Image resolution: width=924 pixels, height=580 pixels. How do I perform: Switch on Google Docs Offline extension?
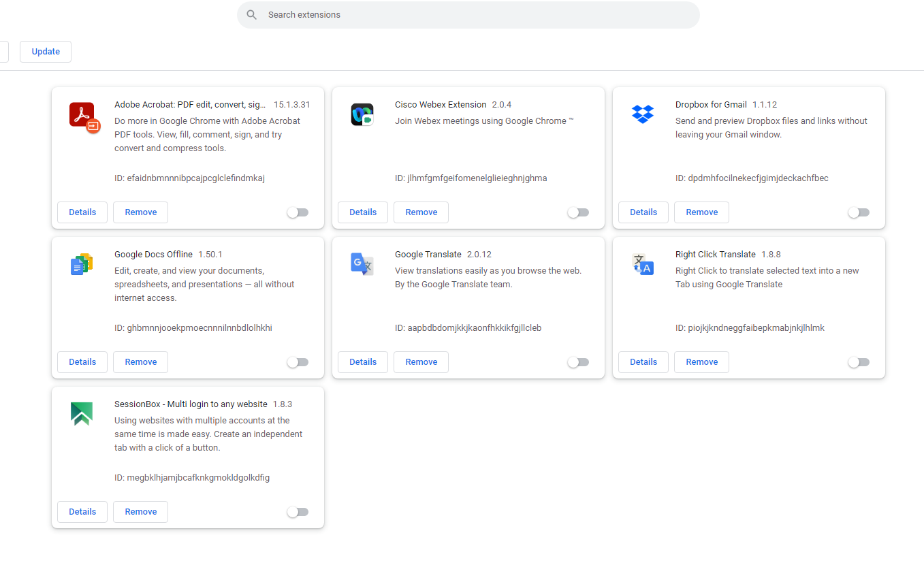[298, 362]
